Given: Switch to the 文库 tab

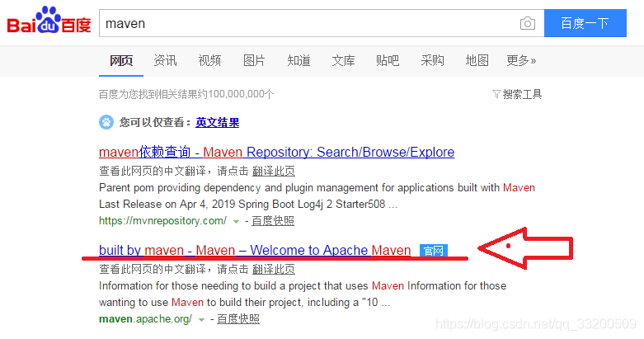Looking at the screenshot, I should point(343,61).
